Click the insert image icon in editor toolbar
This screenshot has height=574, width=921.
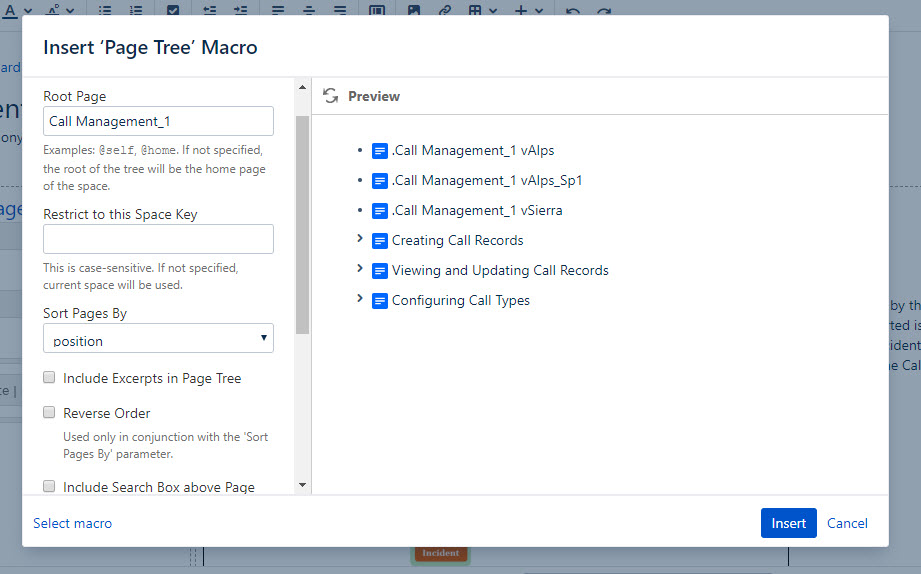[x=414, y=11]
